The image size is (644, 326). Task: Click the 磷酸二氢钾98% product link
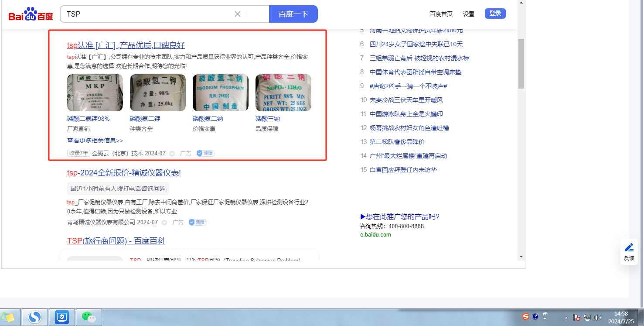click(89, 119)
